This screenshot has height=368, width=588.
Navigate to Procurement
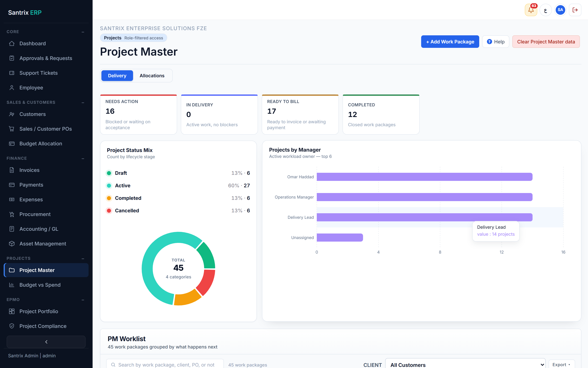coord(46,214)
